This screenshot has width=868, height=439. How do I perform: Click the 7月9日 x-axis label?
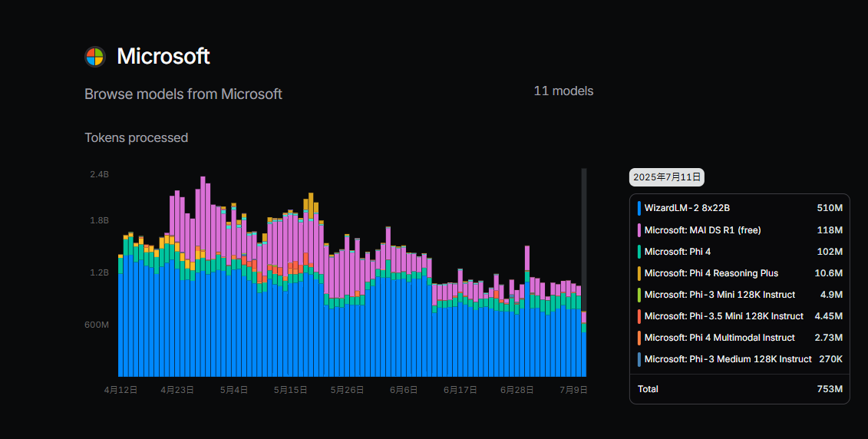pyautogui.click(x=573, y=390)
